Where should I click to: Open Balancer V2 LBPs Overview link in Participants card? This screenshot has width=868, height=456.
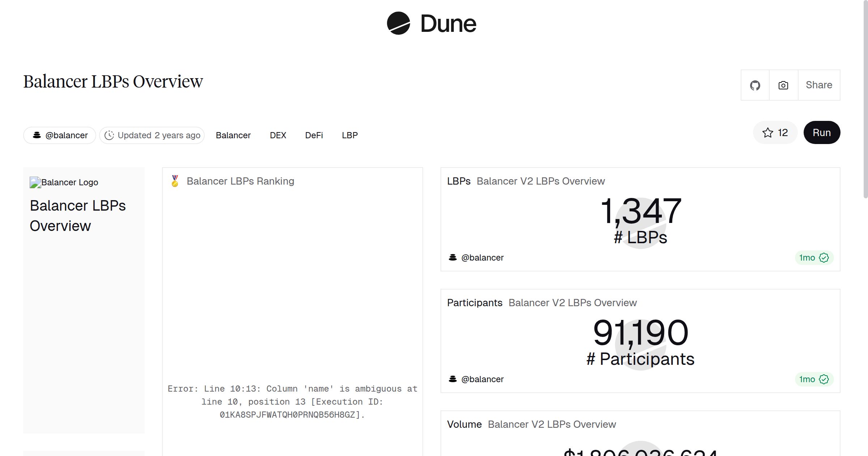point(572,303)
